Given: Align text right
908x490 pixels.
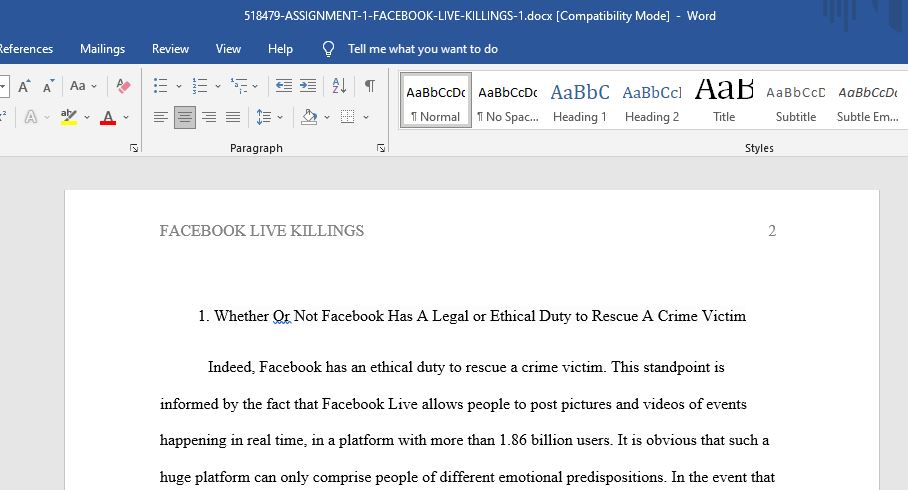Looking at the screenshot, I should pyautogui.click(x=208, y=118).
